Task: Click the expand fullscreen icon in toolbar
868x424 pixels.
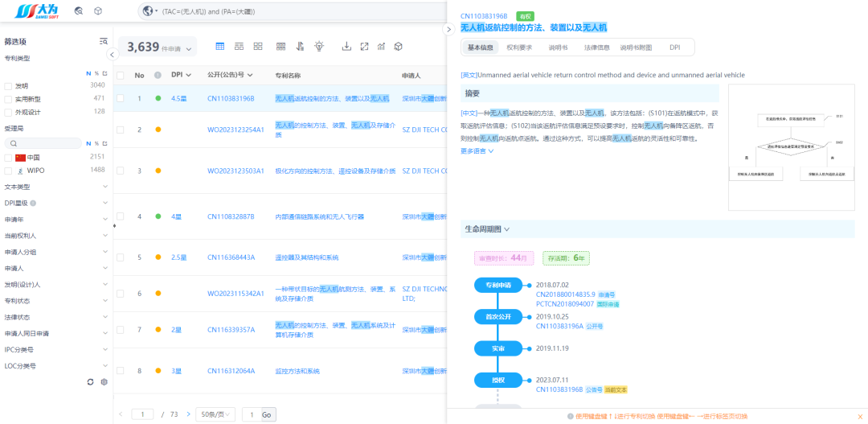Action: point(364,47)
